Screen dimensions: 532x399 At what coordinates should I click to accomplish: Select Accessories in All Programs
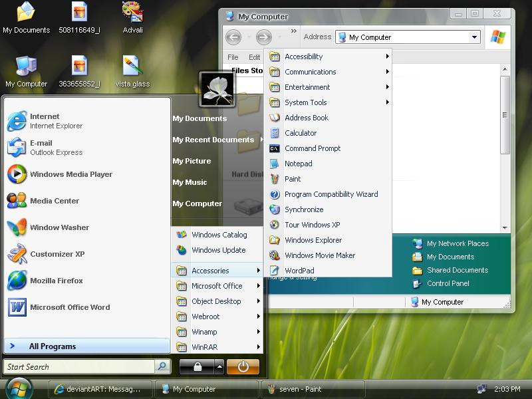pyautogui.click(x=217, y=271)
